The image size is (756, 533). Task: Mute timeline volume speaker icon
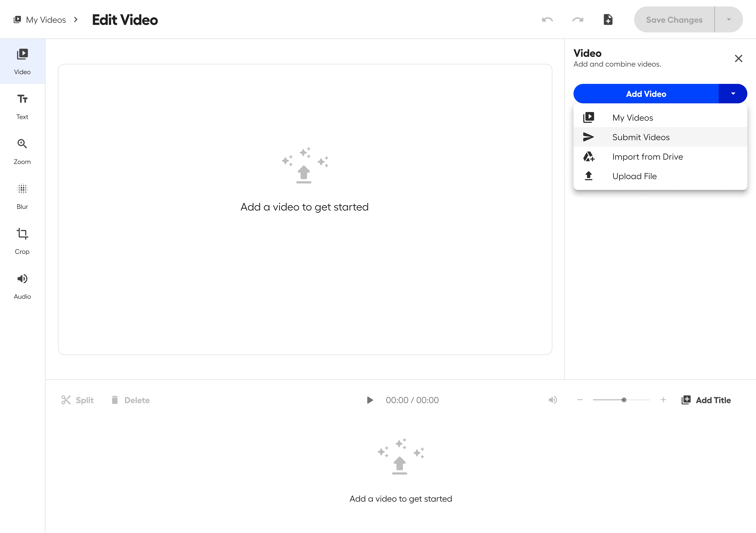553,400
